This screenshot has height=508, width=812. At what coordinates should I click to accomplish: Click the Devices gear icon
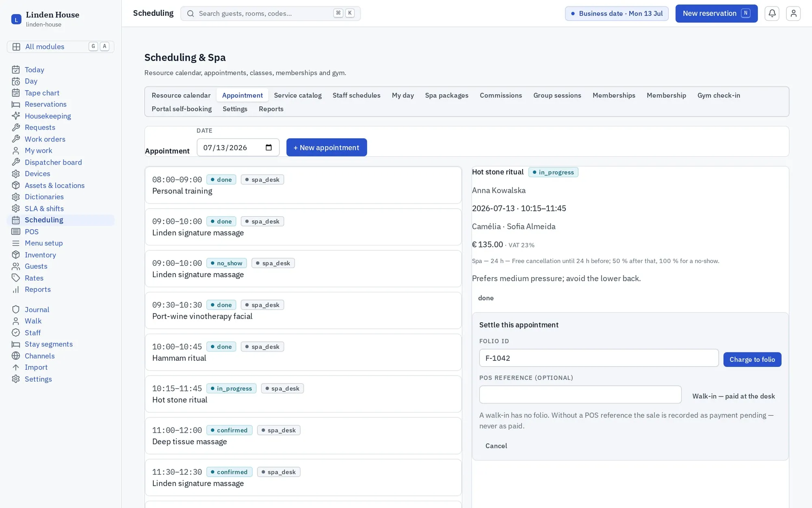(16, 174)
